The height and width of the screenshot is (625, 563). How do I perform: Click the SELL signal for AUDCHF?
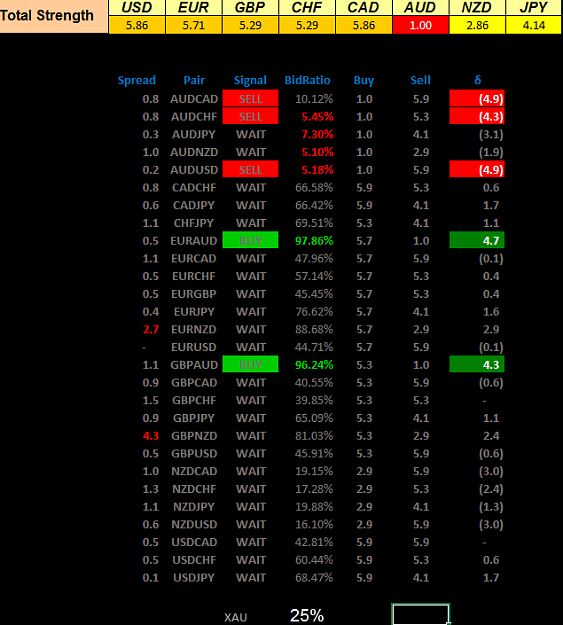coord(250,116)
